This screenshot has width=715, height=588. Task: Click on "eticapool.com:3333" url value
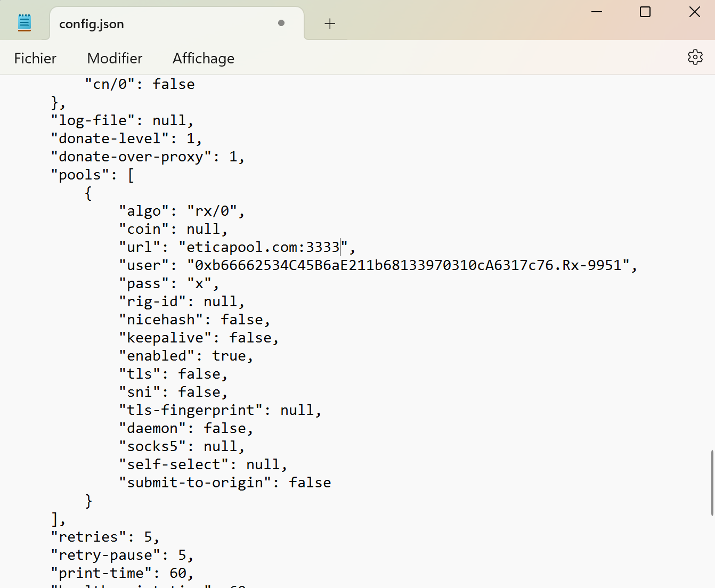pyautogui.click(x=263, y=247)
